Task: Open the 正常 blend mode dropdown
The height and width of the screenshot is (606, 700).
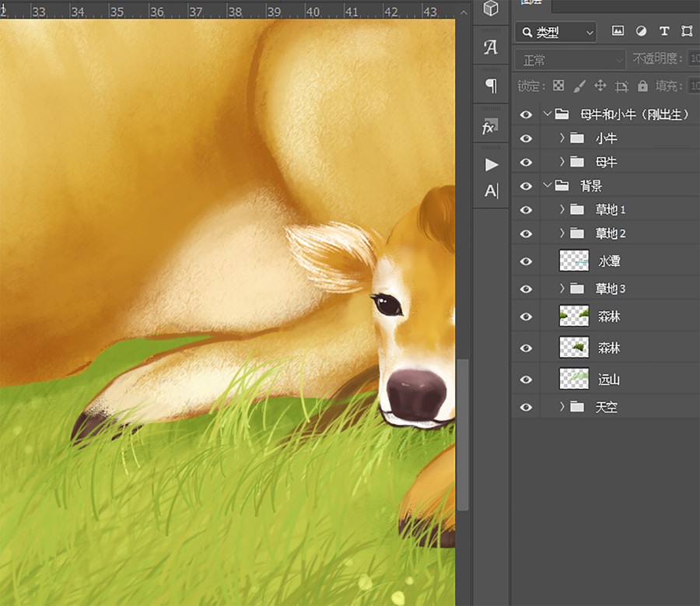Action: (x=570, y=59)
